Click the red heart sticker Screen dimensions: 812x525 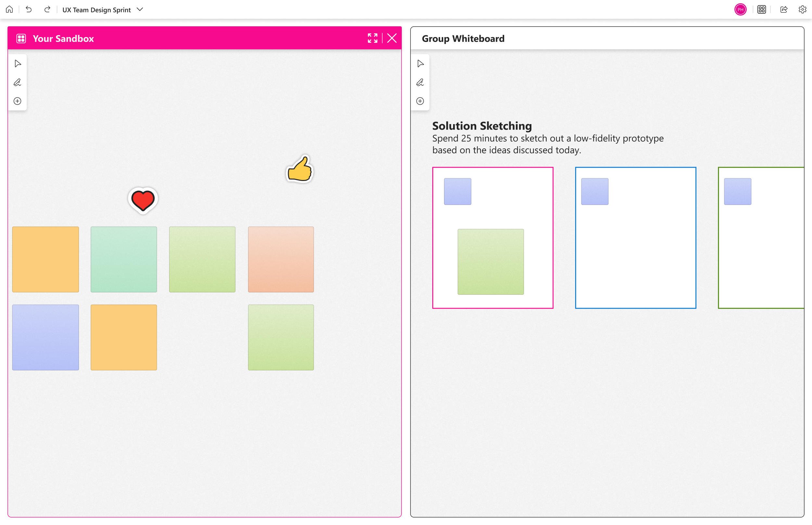pyautogui.click(x=143, y=200)
